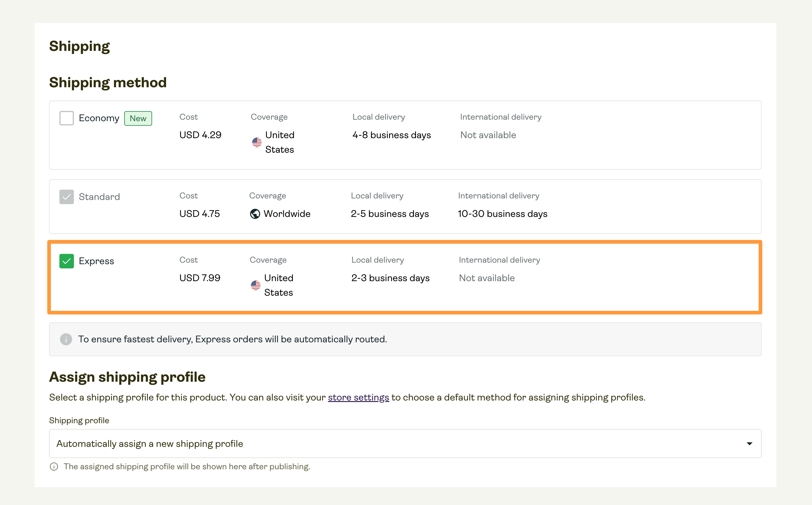The image size is (812, 505).
Task: Click the Assign shipping profile heading
Action: (x=127, y=377)
